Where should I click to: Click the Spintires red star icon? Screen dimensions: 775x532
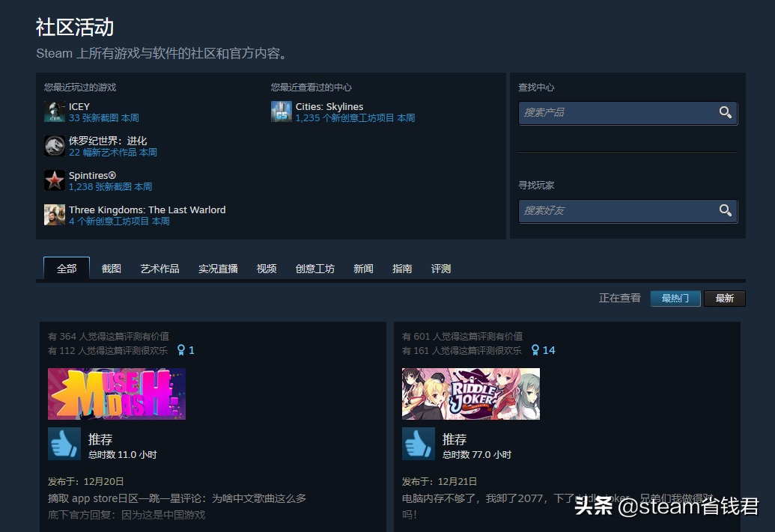(55, 180)
